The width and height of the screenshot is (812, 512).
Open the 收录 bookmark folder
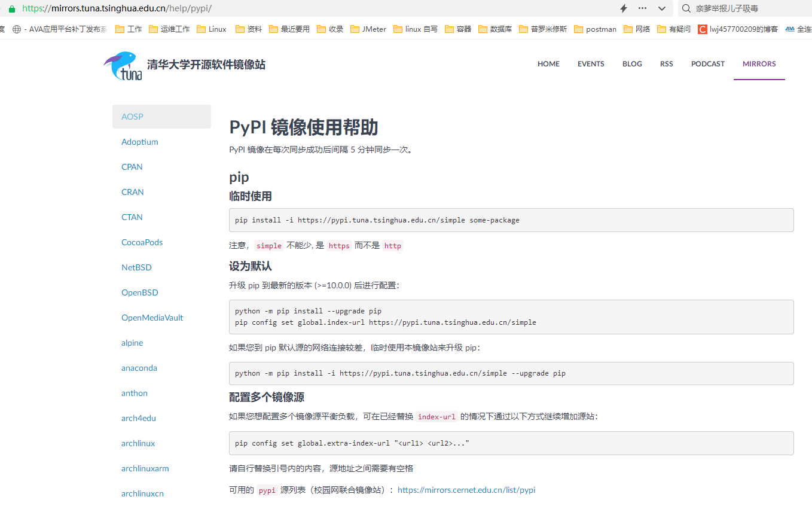click(330, 29)
